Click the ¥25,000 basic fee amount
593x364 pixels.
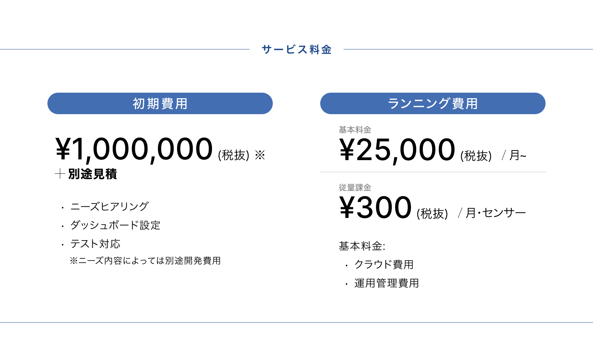click(x=397, y=150)
